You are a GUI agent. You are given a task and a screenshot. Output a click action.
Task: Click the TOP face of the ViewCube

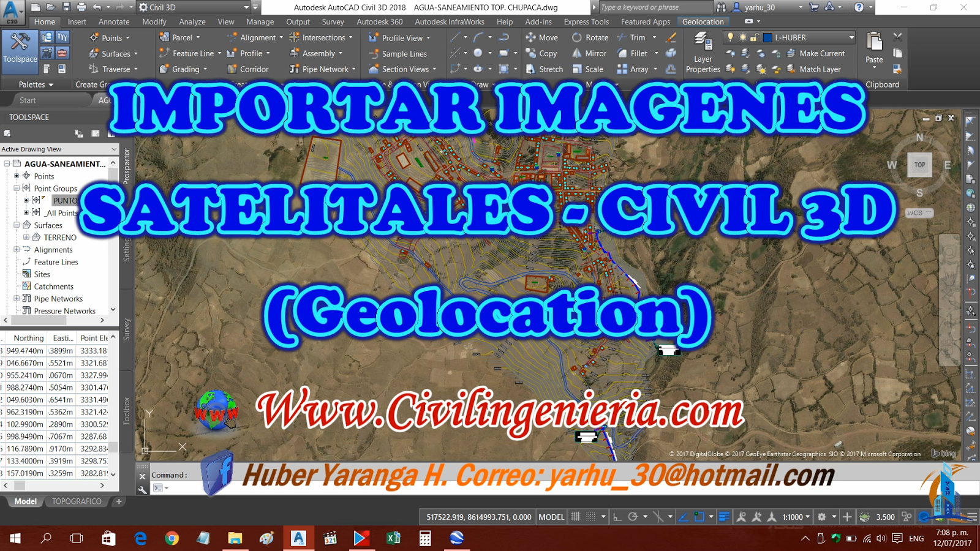pos(919,165)
